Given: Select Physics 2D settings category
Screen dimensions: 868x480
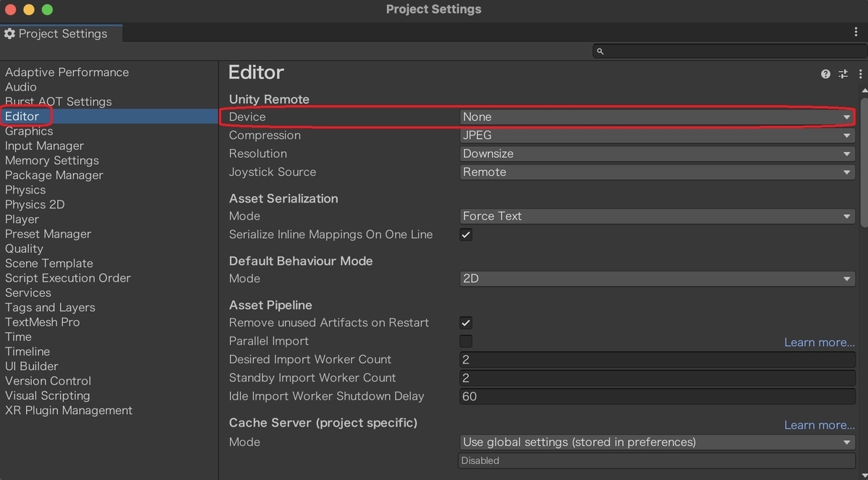Looking at the screenshot, I should [x=35, y=204].
